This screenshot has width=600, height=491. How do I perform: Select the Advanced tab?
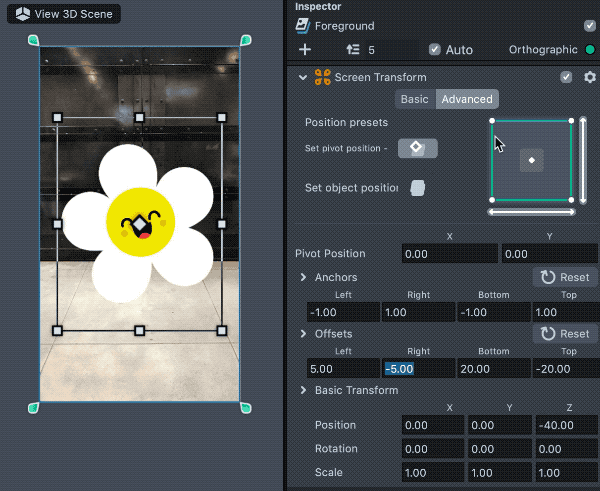click(x=467, y=99)
